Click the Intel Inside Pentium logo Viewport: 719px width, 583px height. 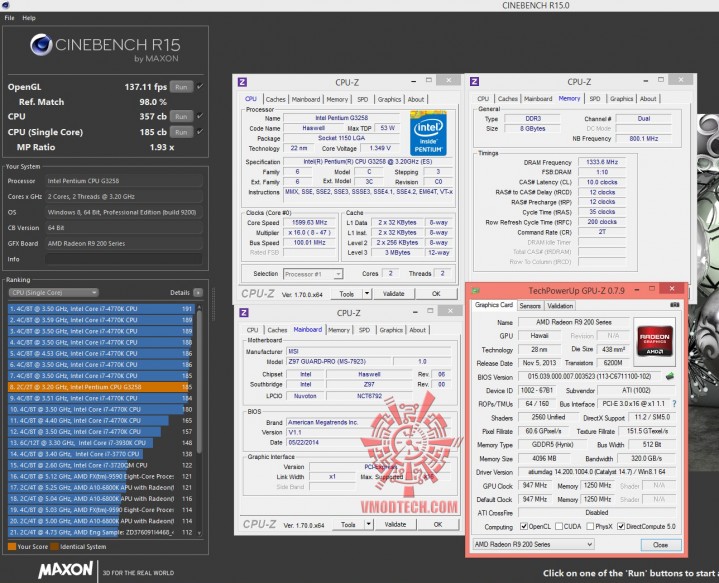428,133
